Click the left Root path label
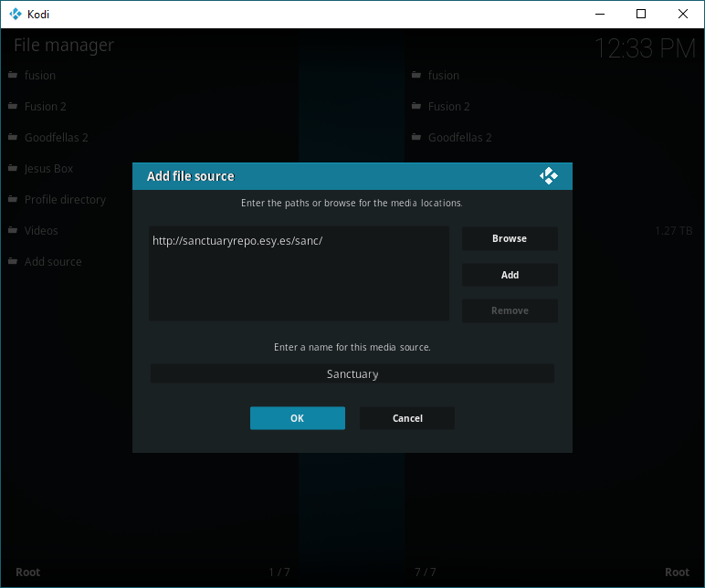 tap(28, 572)
